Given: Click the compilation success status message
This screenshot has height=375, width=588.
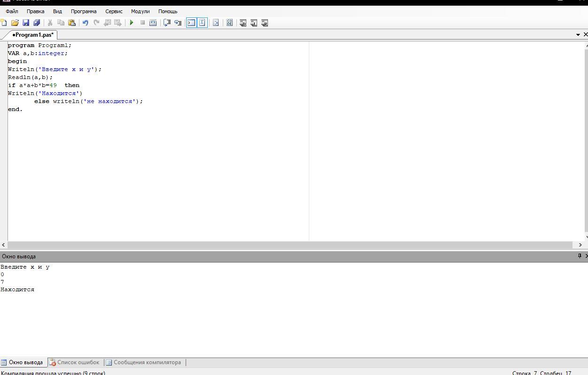Looking at the screenshot, I should (x=53, y=373).
